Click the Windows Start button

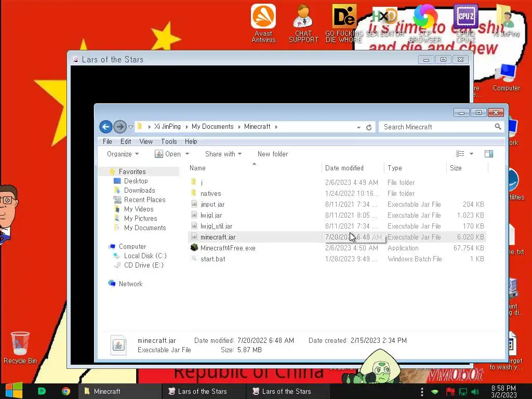point(14,391)
